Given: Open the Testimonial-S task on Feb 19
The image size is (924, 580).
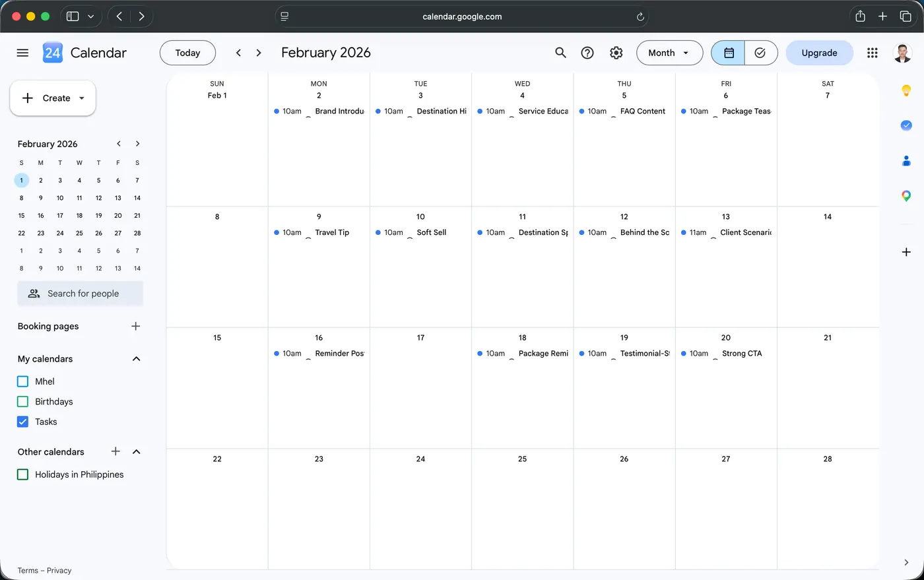Looking at the screenshot, I should click(624, 354).
